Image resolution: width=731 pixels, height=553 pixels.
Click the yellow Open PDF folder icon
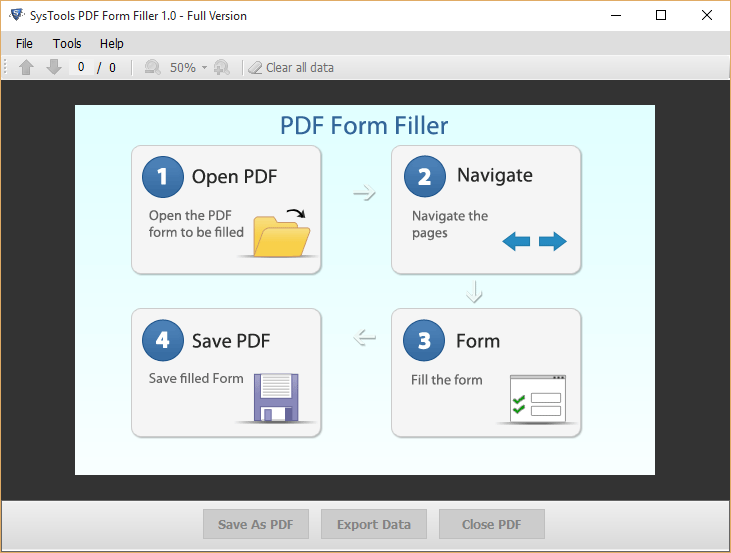pos(282,233)
